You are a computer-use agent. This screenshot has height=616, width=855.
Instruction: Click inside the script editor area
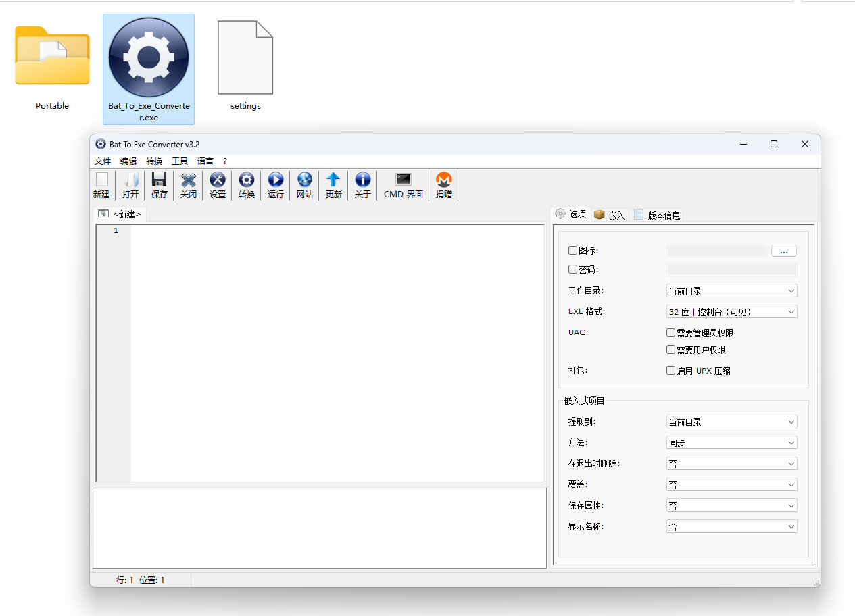(337, 353)
